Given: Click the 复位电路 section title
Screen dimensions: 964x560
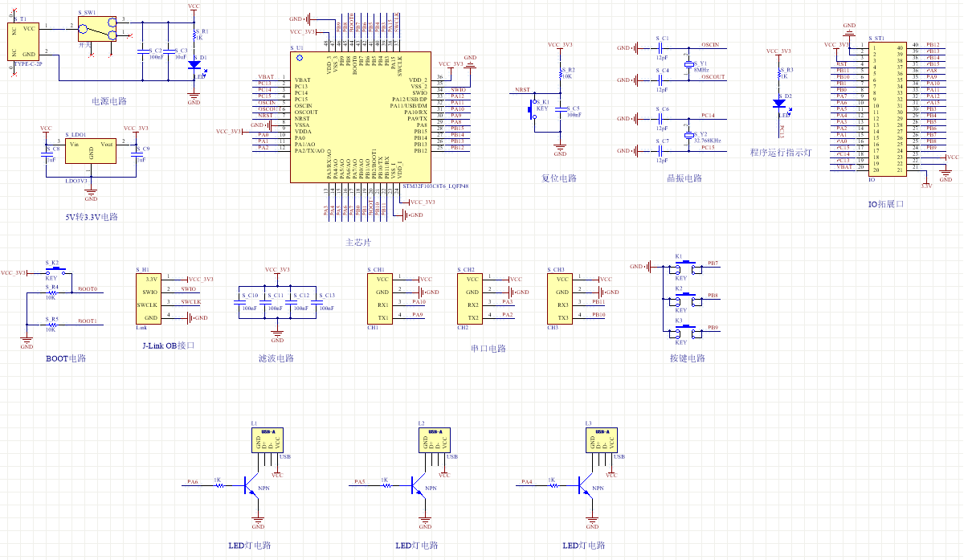Looking at the screenshot, I should coord(559,178).
